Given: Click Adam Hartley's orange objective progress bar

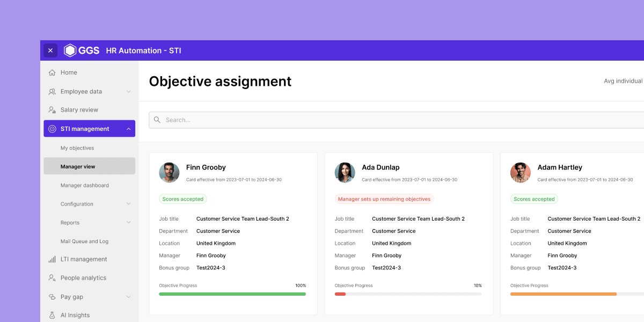Looking at the screenshot, I should point(563,294).
